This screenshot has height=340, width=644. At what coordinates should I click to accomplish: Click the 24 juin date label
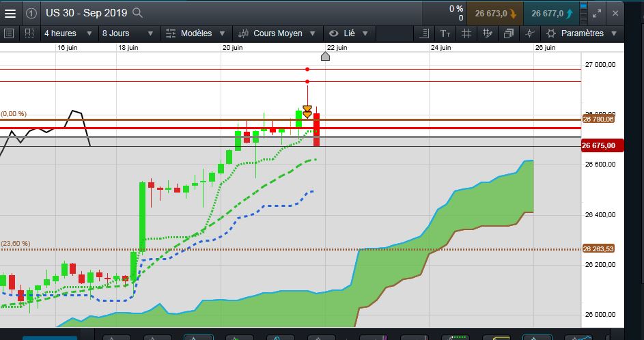pos(441,48)
